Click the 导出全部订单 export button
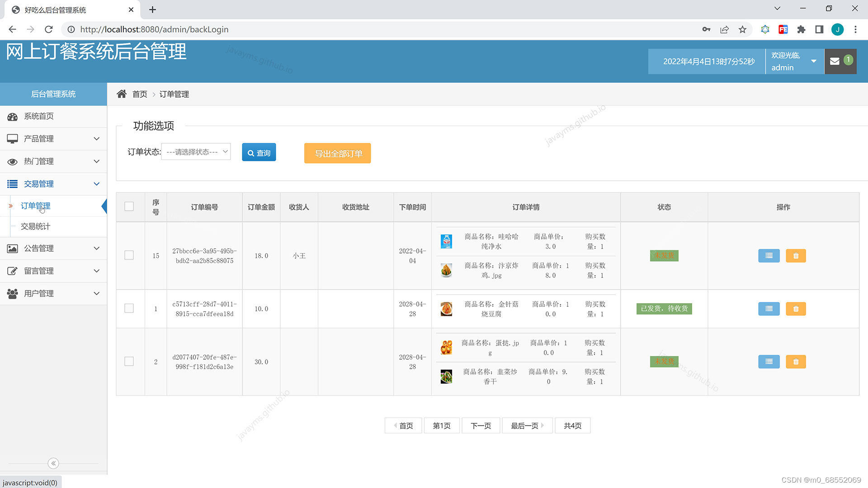This screenshot has width=868, height=488. pos(337,153)
